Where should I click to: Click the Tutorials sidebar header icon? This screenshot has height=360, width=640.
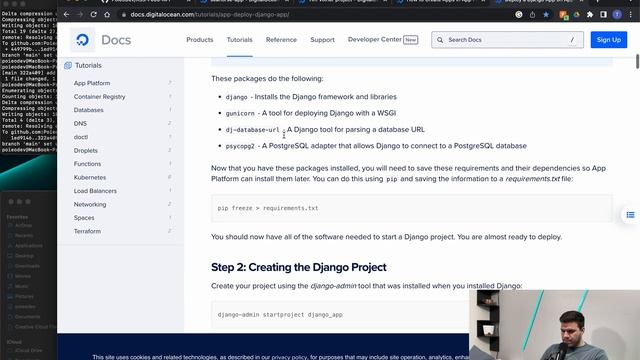click(x=68, y=65)
